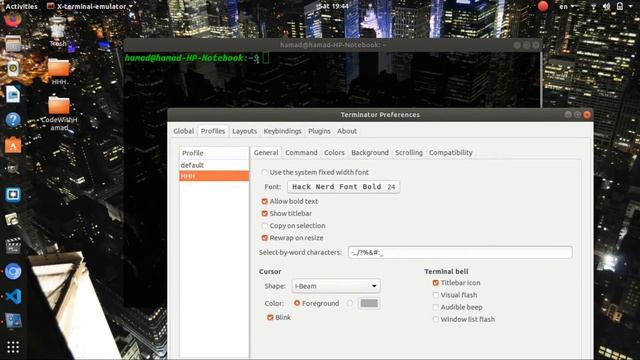Open the blue screenshot app in the dock

[x=13, y=195]
